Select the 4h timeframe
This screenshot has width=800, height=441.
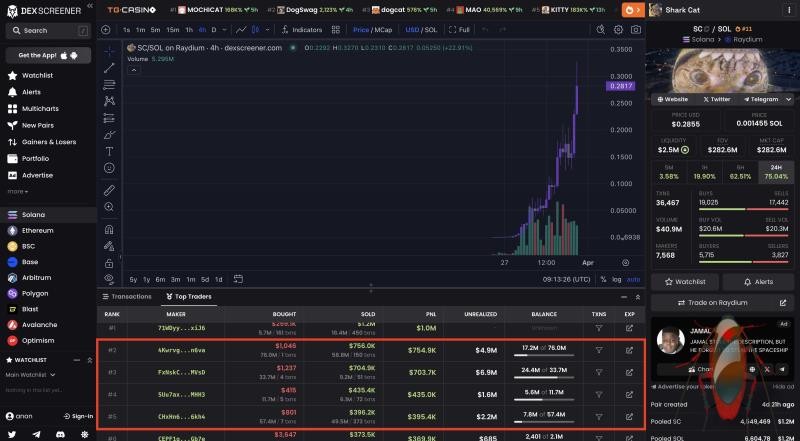coord(203,30)
